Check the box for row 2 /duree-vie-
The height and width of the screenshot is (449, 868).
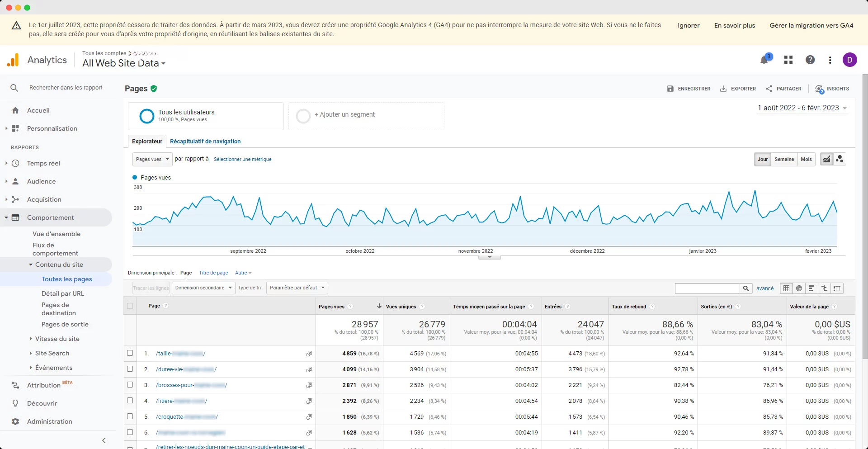point(130,369)
